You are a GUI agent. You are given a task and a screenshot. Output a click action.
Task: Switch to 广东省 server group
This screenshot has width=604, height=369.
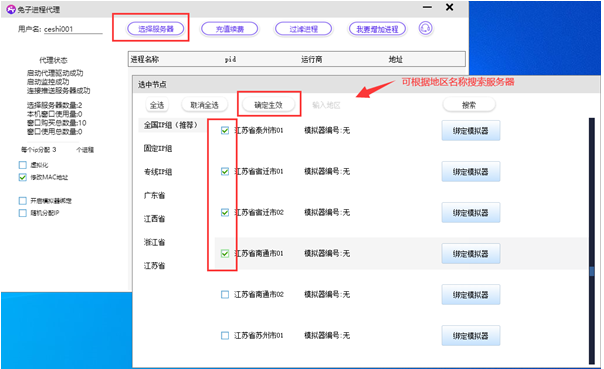coord(154,196)
